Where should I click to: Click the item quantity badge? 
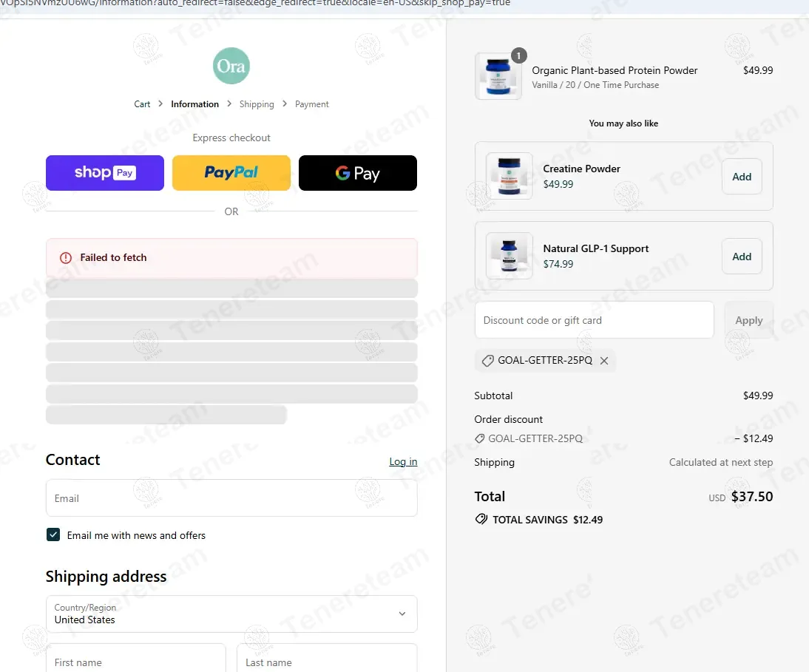(x=518, y=55)
